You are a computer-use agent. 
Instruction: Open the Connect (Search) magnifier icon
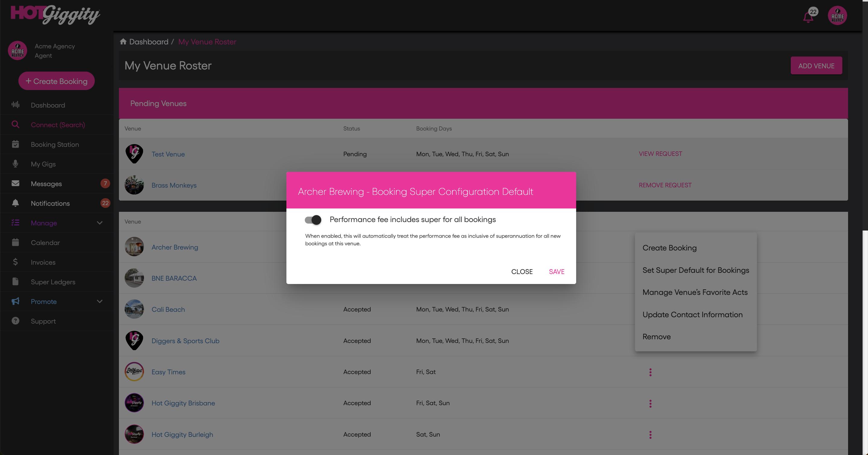[x=15, y=124]
